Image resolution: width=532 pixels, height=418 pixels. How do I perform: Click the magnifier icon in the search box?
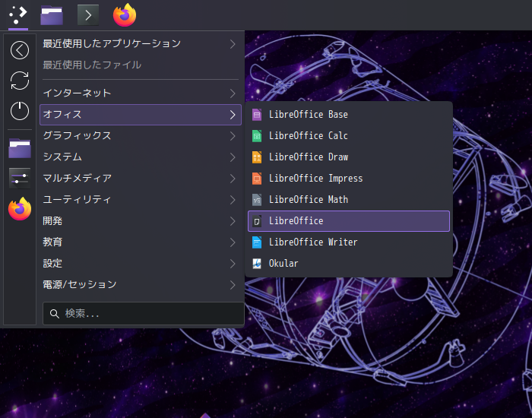pos(54,313)
